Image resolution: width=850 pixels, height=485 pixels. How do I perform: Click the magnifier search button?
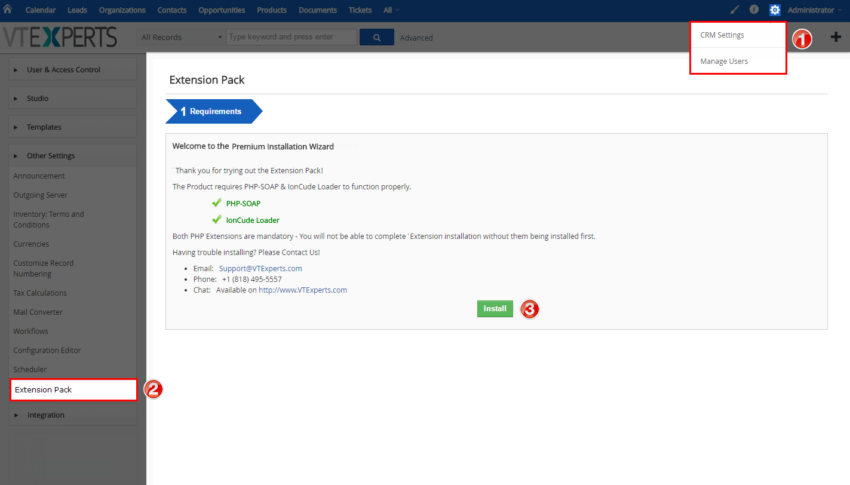click(377, 37)
